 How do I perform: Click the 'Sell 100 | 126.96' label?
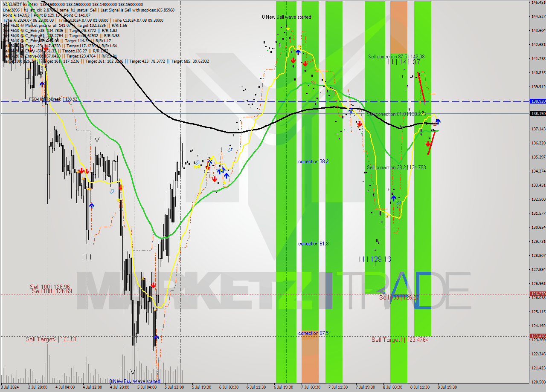pyautogui.click(x=50, y=287)
